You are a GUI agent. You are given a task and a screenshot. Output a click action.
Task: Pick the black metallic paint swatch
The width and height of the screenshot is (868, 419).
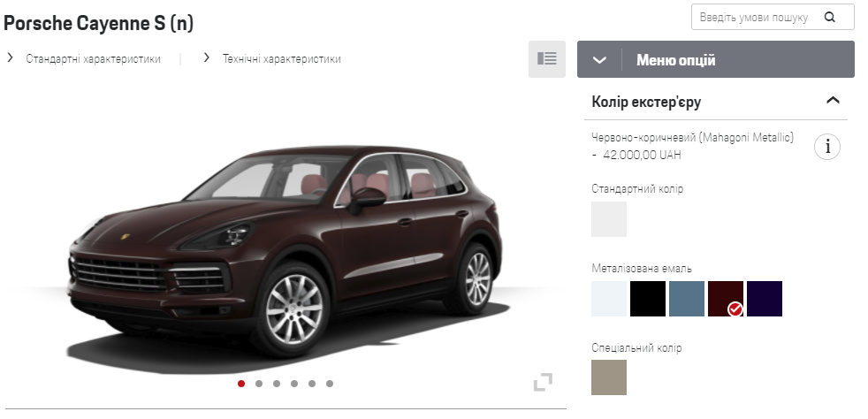point(648,299)
